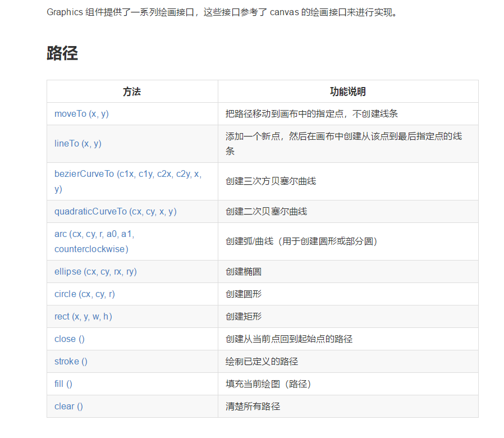Open the clear () method link
The width and height of the screenshot is (504, 438).
[68, 407]
